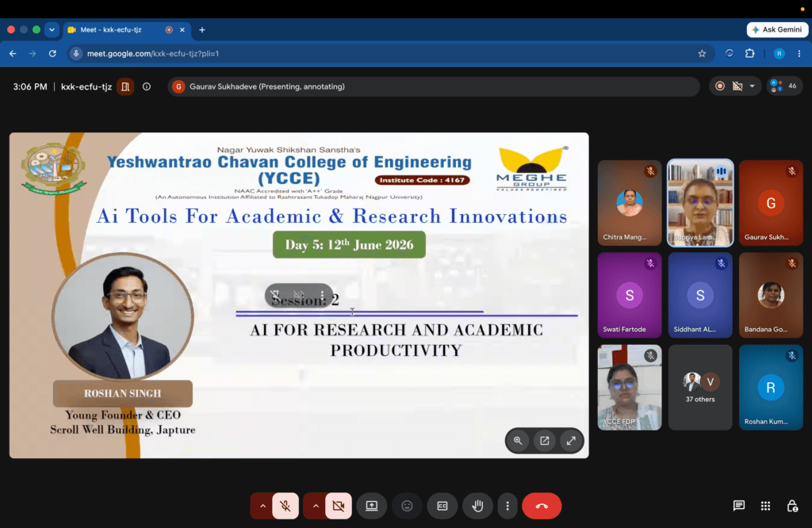Select Siddhant AL participant tile

pos(700,295)
